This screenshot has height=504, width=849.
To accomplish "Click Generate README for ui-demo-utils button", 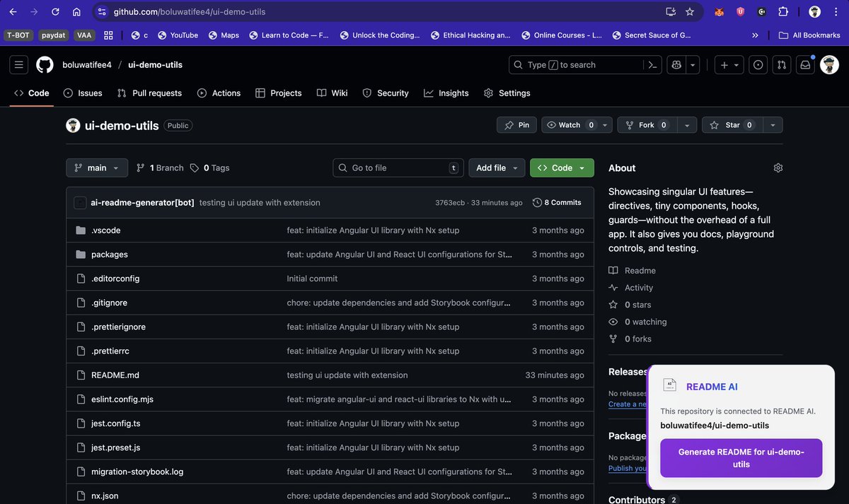I will tap(741, 458).
